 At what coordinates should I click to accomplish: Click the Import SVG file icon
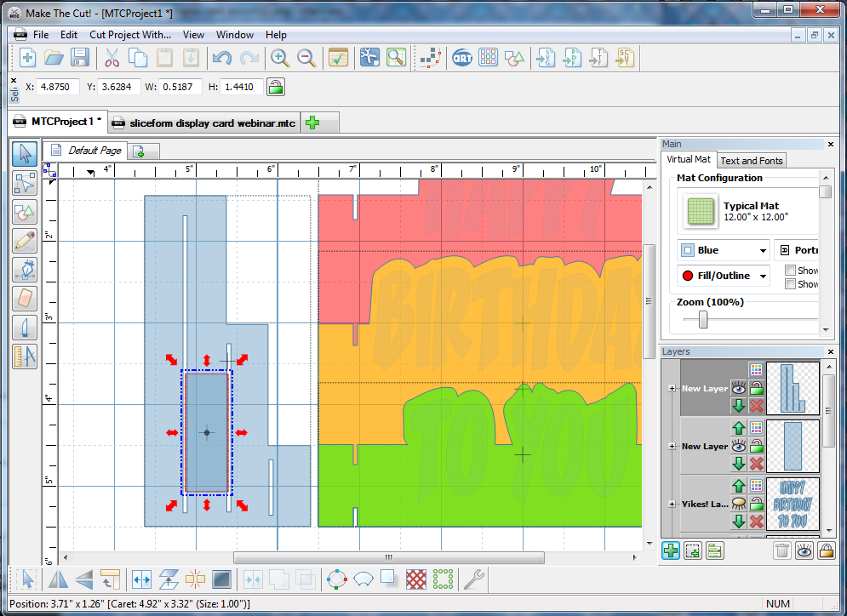coord(547,57)
